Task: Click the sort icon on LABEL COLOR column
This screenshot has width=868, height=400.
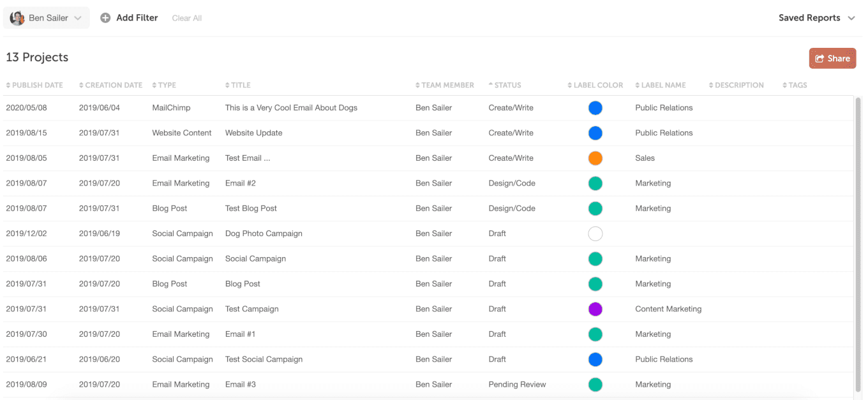Action: (571, 85)
